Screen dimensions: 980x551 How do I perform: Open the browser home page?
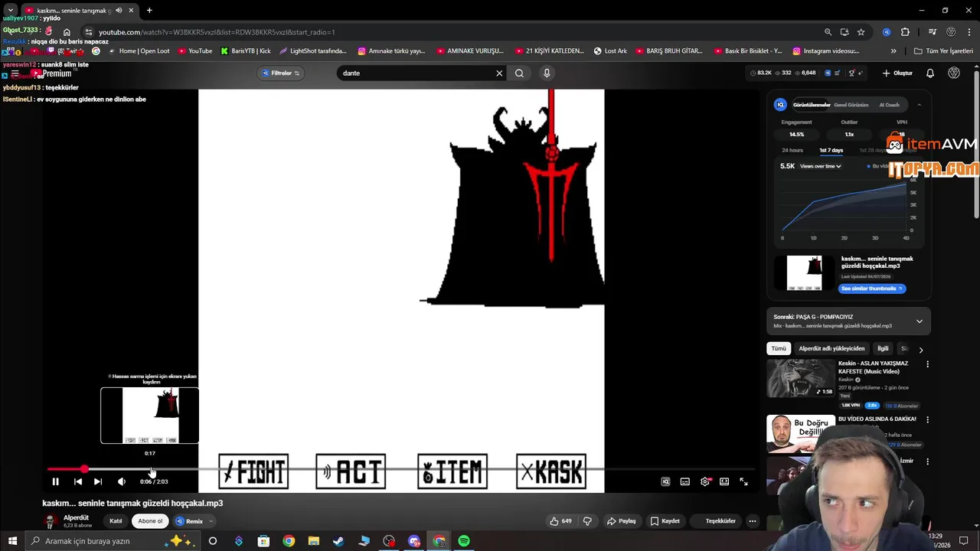pos(67,32)
